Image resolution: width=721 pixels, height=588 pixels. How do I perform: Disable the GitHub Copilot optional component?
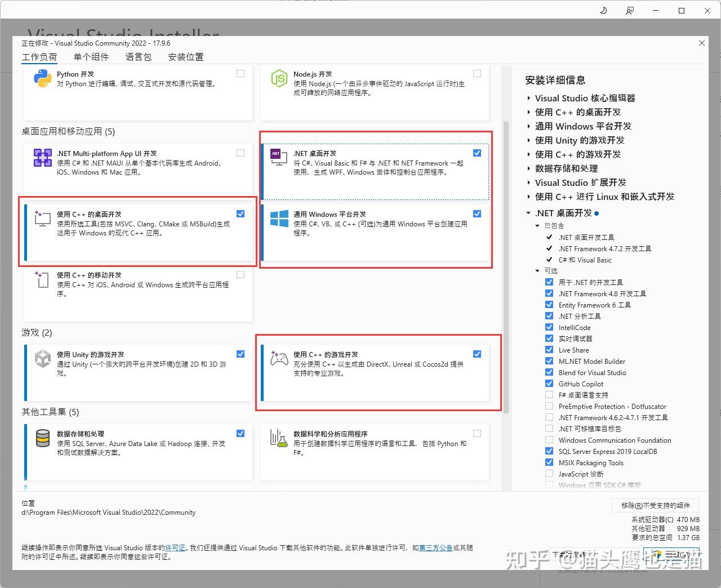pyautogui.click(x=549, y=384)
